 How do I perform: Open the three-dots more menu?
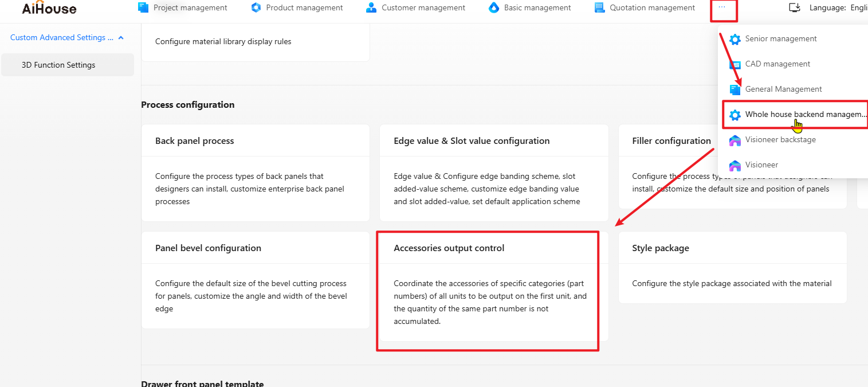[722, 7]
